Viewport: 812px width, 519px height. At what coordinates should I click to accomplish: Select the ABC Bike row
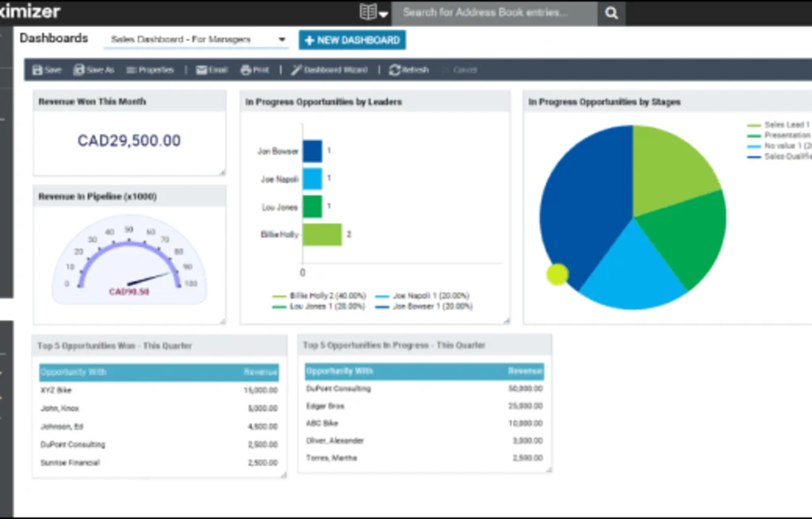pos(425,423)
